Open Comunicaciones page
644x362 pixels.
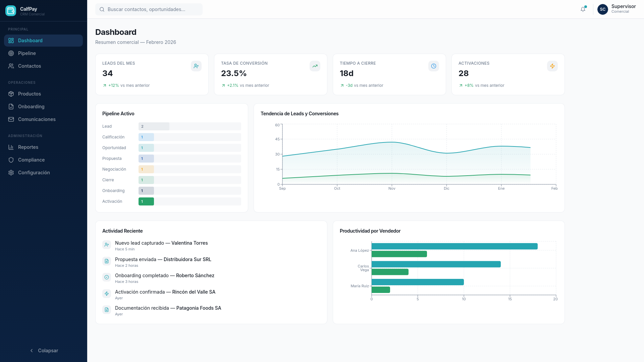coord(43,119)
